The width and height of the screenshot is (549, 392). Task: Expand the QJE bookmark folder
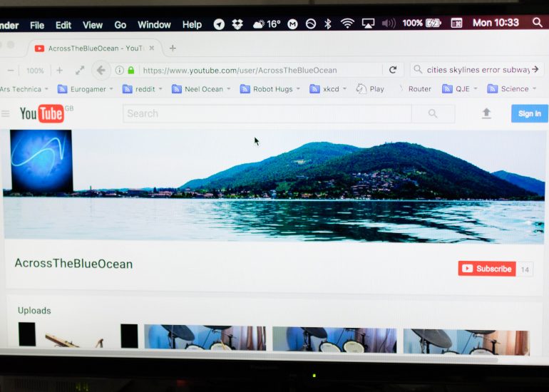point(460,89)
